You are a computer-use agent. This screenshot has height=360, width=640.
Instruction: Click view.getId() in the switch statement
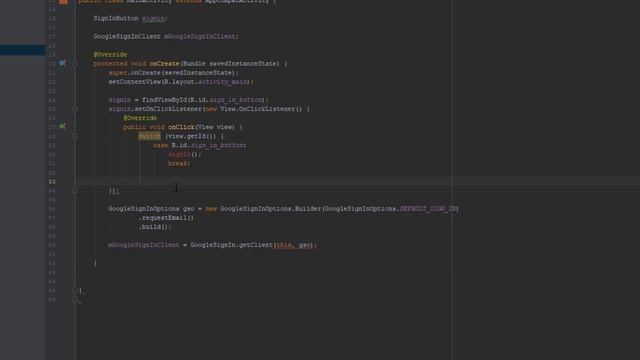pos(192,136)
